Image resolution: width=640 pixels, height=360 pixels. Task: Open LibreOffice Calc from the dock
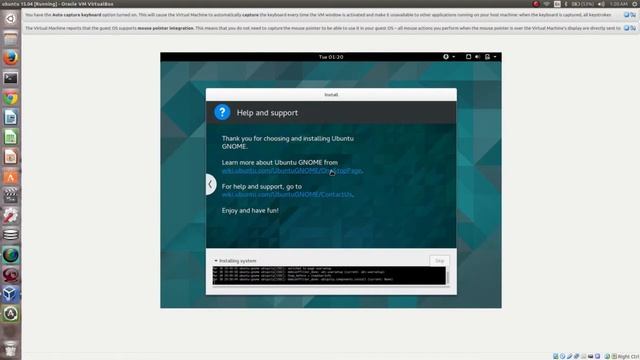[11, 137]
